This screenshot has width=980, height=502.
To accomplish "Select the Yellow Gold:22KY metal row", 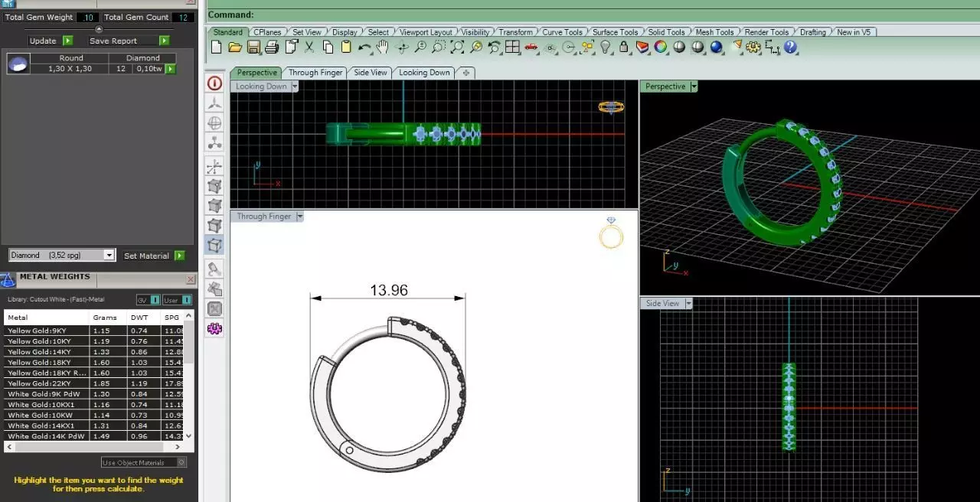I will [x=95, y=383].
